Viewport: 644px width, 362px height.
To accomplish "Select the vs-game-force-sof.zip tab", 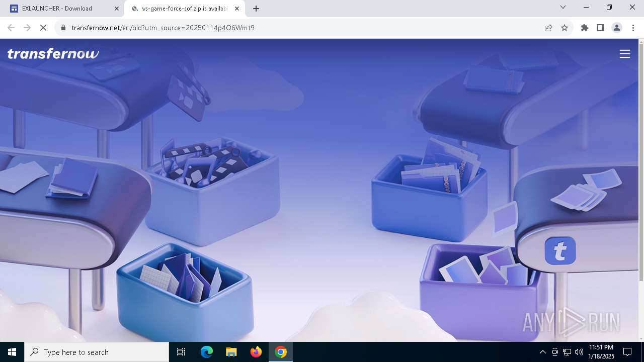I will 184,9.
